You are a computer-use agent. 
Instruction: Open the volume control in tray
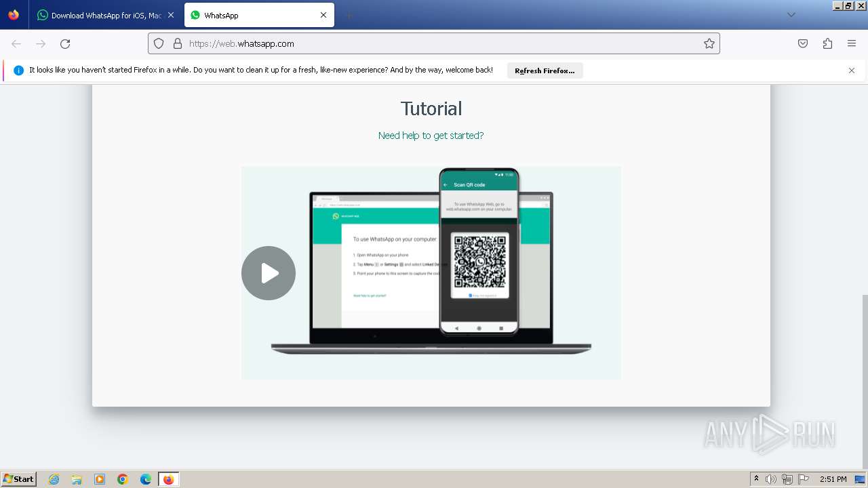tap(771, 479)
